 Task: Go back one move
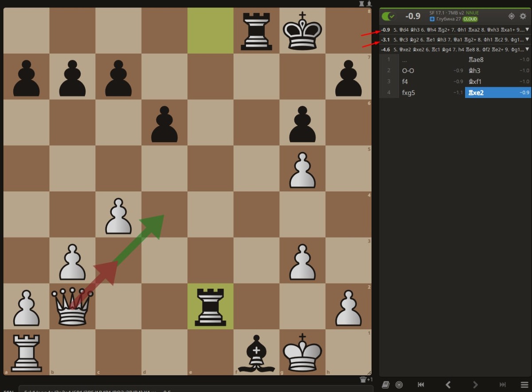[448, 385]
